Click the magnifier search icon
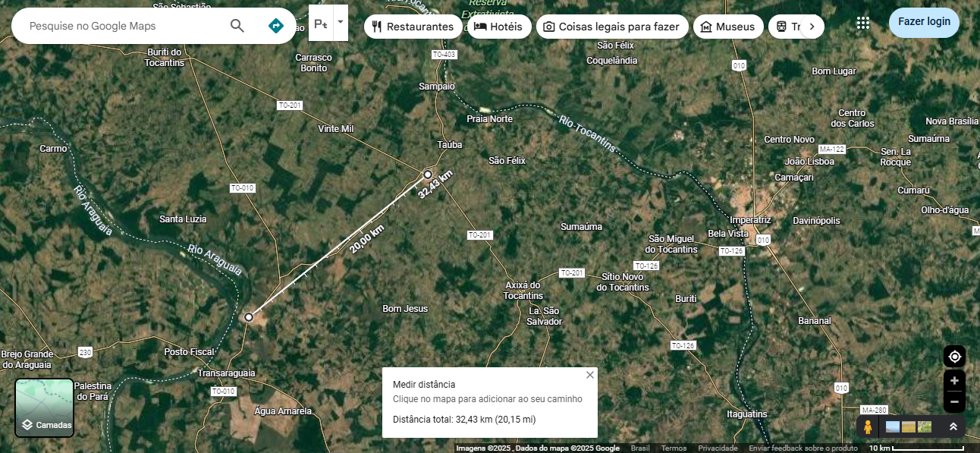The width and height of the screenshot is (980, 453). (237, 26)
